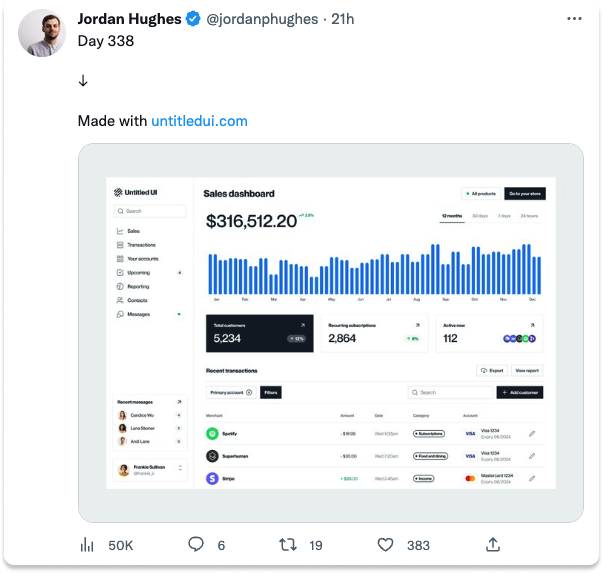Expand Frankie Sullivan account switcher
The image size is (603, 573).
click(x=150, y=470)
